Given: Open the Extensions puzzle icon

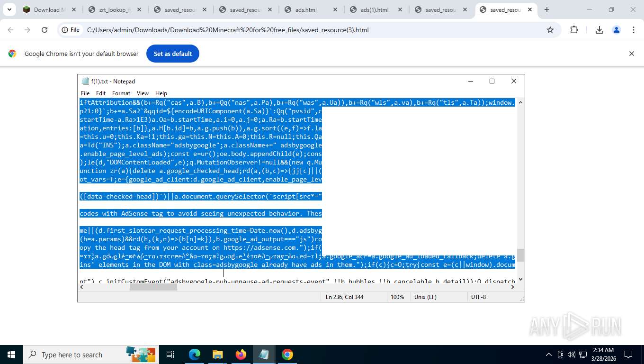Looking at the screenshot, I should point(574,30).
